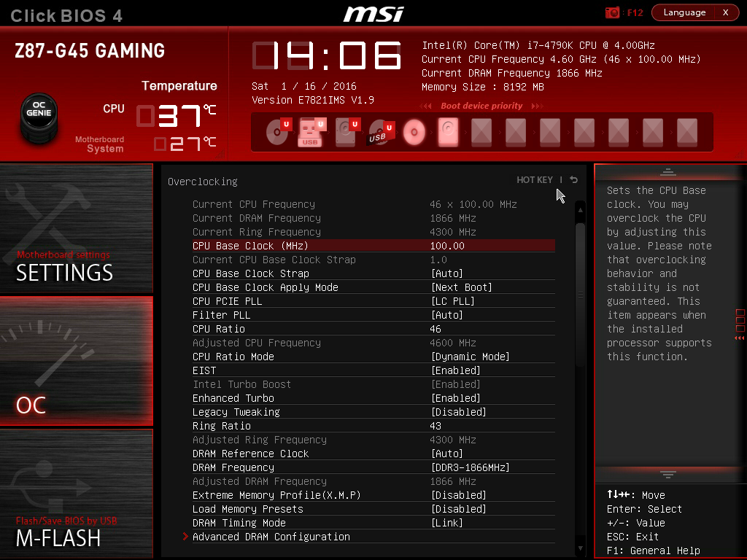This screenshot has height=560, width=747.
Task: Click the X beside Language
Action: 726,12
